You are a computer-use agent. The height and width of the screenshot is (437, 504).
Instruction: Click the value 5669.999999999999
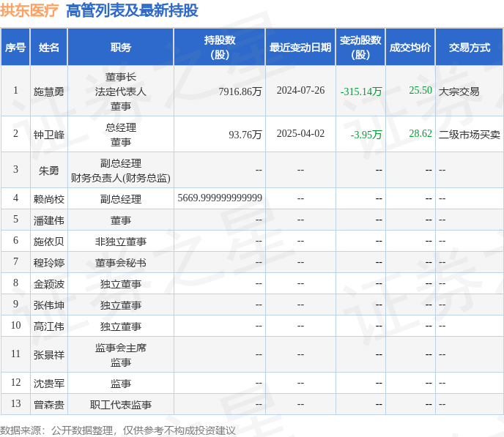220,198
